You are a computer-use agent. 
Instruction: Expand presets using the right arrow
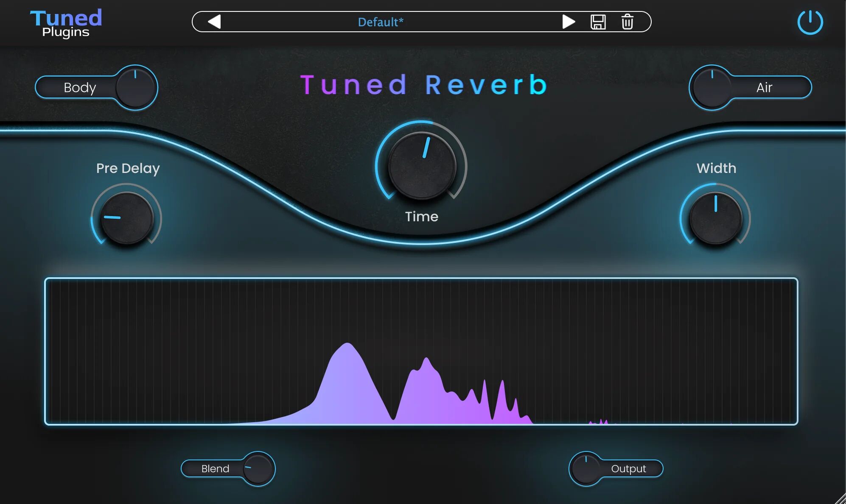click(x=569, y=22)
